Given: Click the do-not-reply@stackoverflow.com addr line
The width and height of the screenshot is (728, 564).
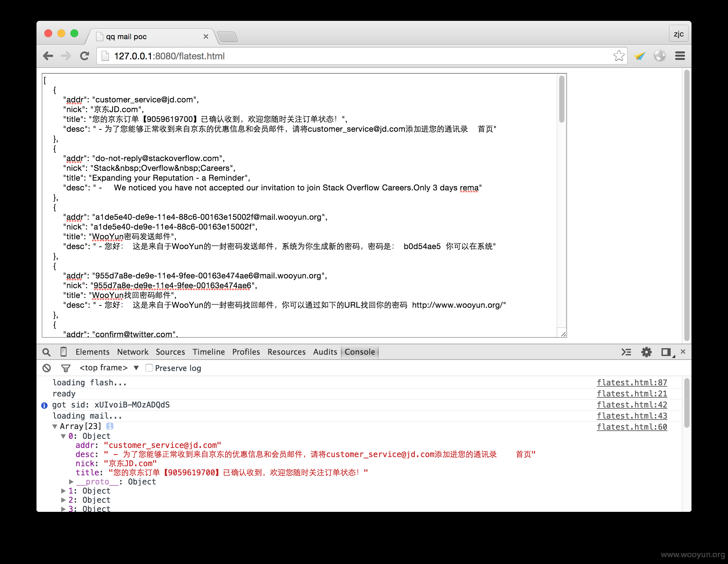Looking at the screenshot, I should point(144,158).
